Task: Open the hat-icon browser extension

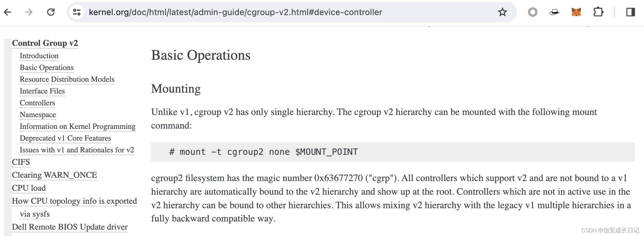Action: click(x=555, y=12)
